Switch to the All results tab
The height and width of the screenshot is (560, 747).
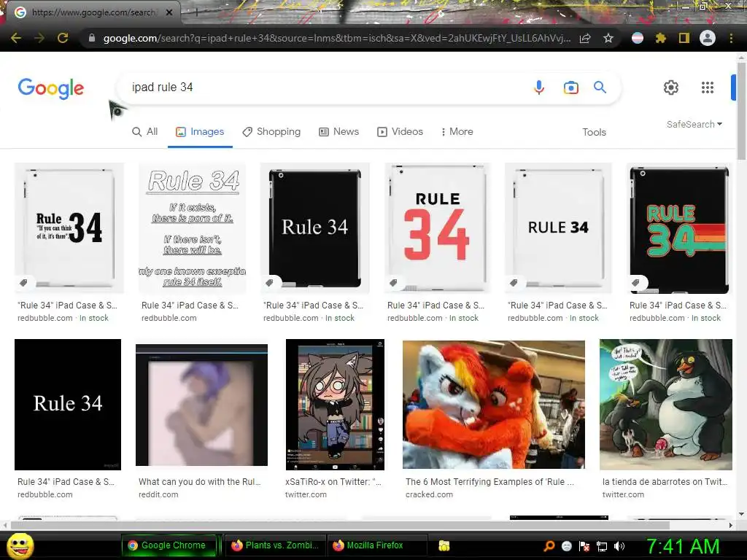coord(145,131)
